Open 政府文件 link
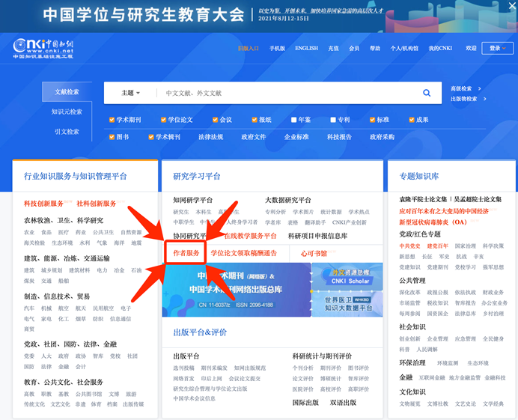Viewport: 518px width, 420px height. (253, 137)
